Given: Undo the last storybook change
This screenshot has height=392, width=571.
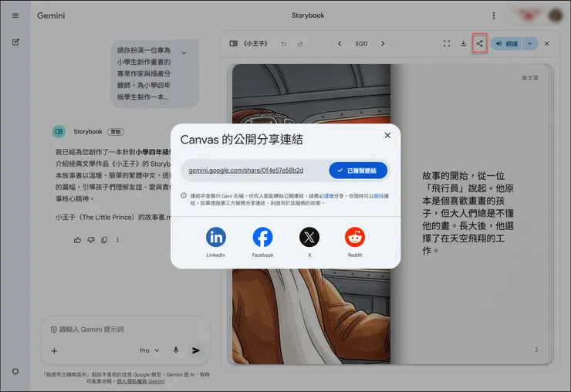Looking at the screenshot, I should [284, 44].
